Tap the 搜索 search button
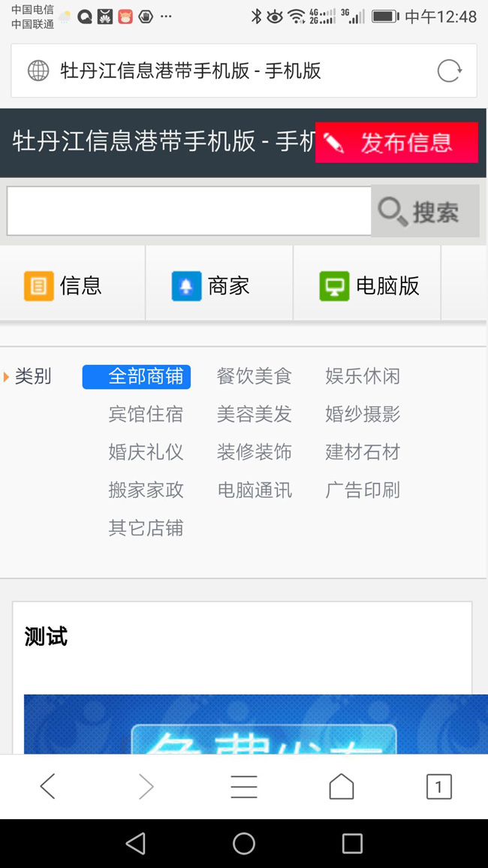 (425, 211)
